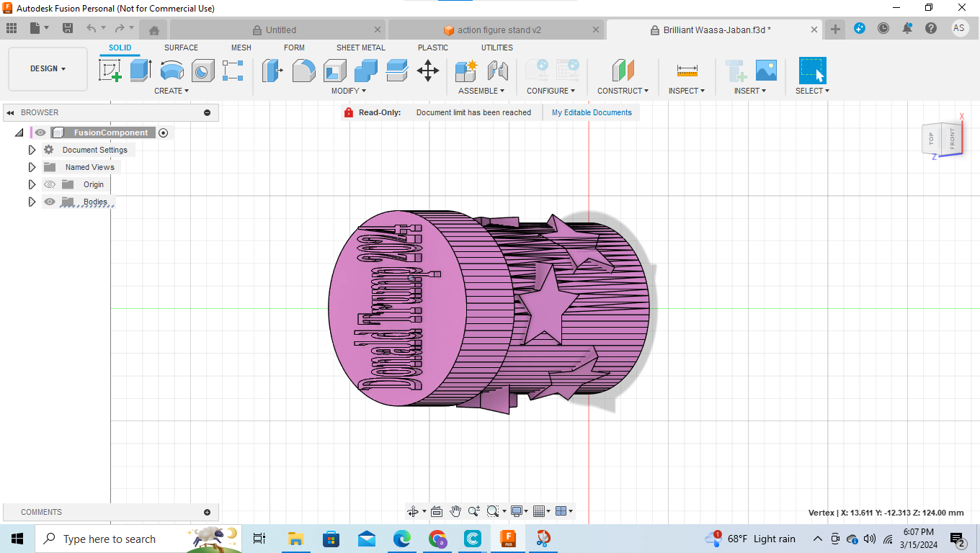This screenshot has height=553, width=980.
Task: Activate the FusionComponent radio button
Action: point(163,132)
